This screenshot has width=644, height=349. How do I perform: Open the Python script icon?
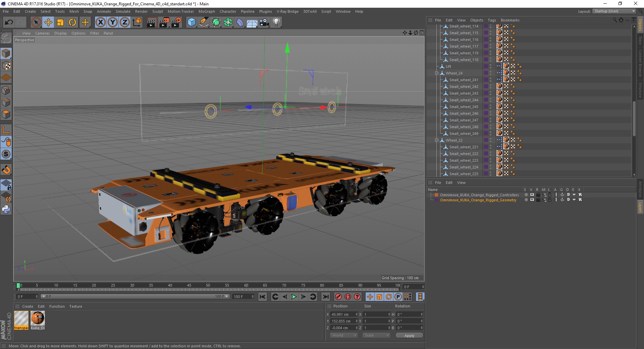point(6,209)
